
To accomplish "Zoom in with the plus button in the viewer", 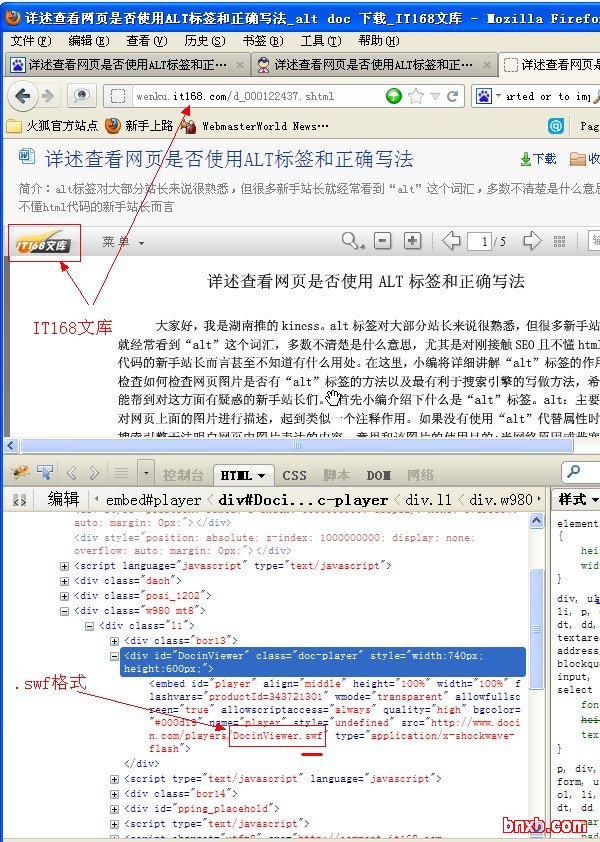I will [413, 241].
